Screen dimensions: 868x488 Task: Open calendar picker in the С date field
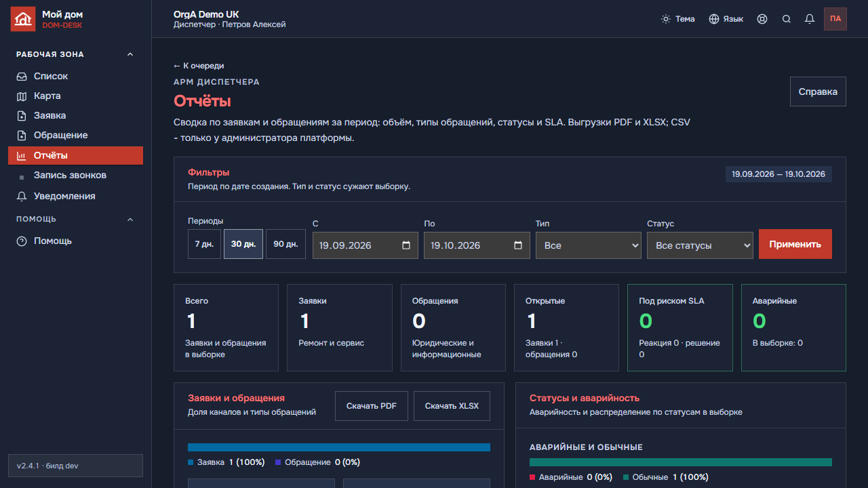tap(406, 245)
